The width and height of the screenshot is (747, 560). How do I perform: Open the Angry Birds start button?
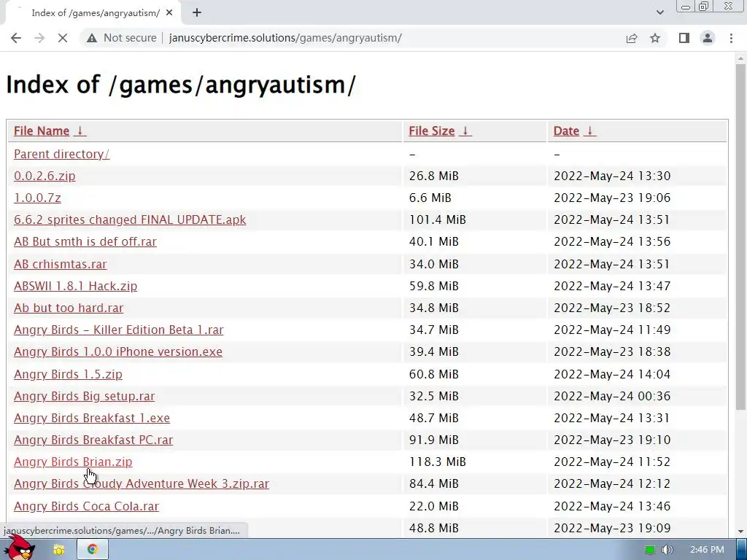coord(20,548)
